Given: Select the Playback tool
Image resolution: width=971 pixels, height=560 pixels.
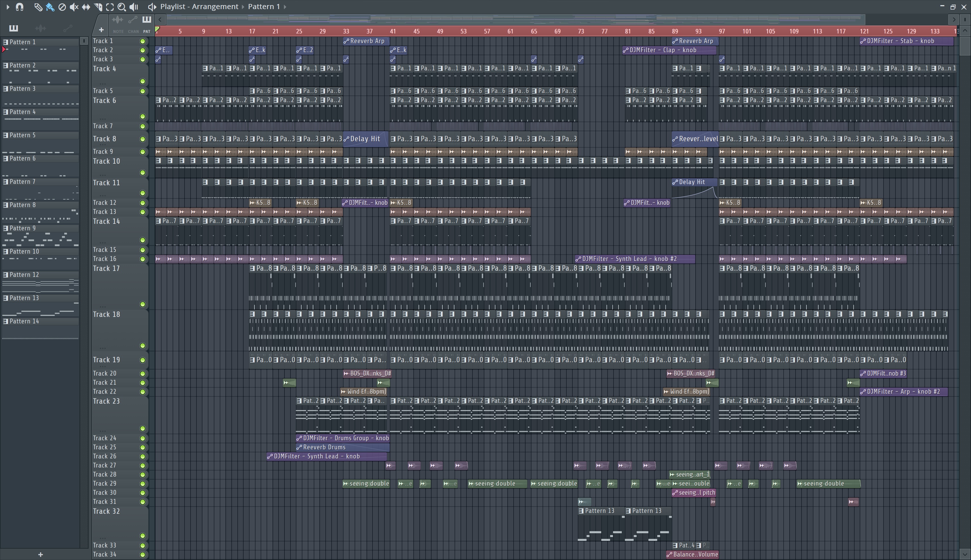Looking at the screenshot, I should point(133,7).
